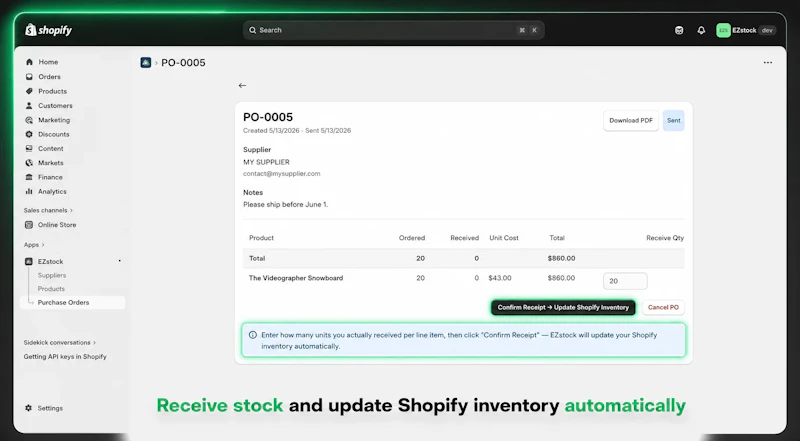Click the Marketing target icon

[29, 120]
